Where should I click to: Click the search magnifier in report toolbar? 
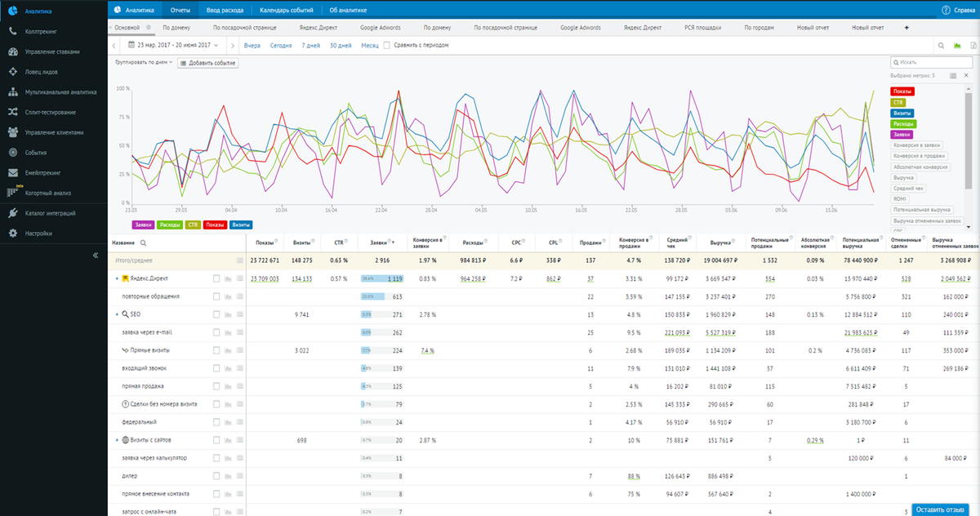(x=941, y=46)
